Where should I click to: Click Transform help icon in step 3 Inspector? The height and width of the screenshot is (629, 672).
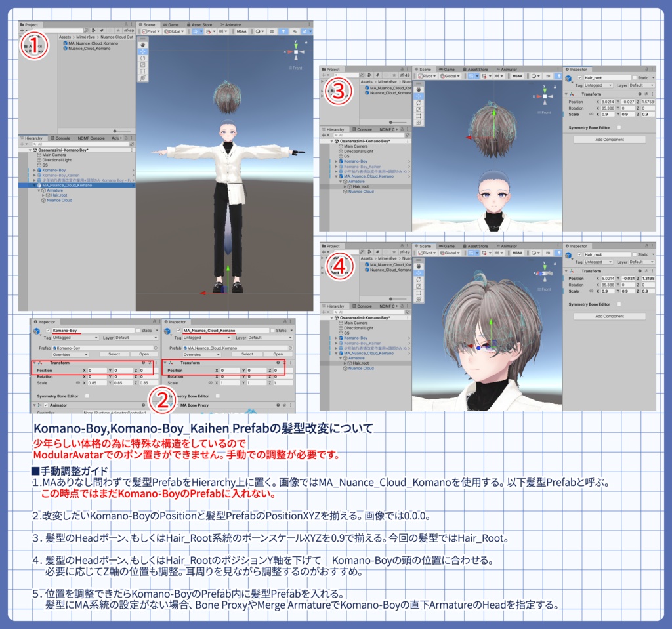(x=640, y=94)
